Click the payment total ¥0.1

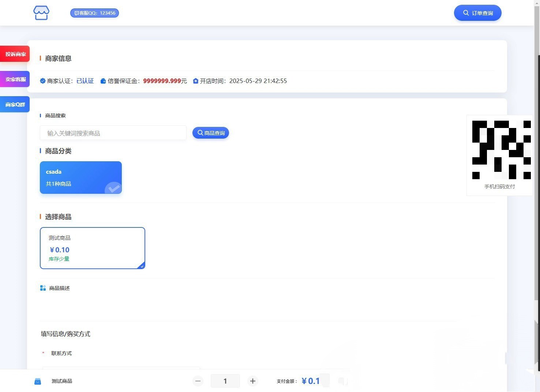[311, 381]
